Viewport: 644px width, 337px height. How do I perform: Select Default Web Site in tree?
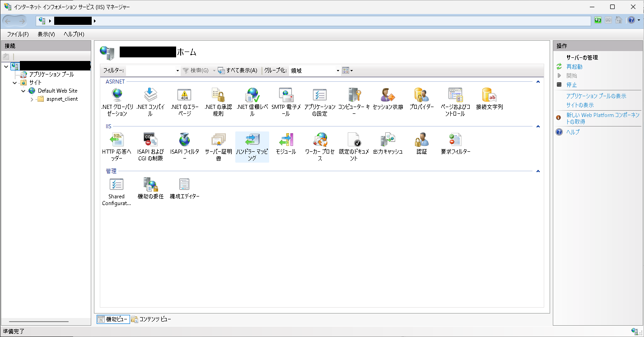[57, 91]
